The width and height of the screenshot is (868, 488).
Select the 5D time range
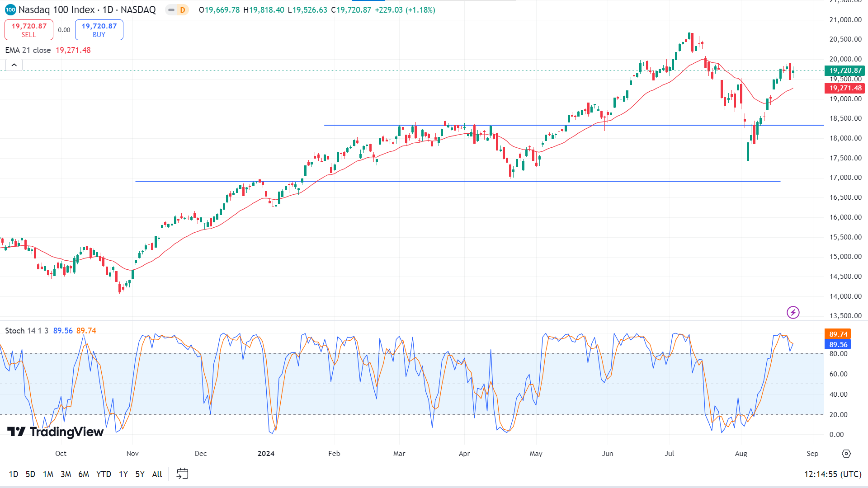30,474
